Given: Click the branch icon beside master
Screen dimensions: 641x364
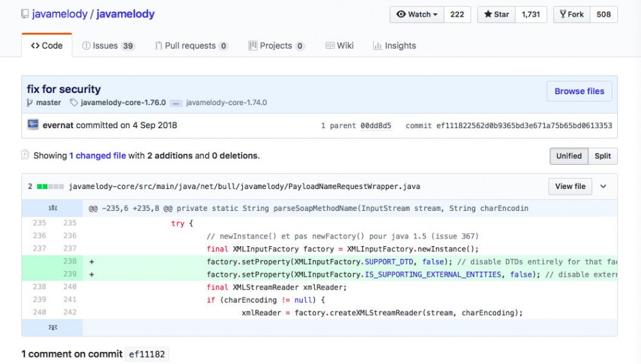Looking at the screenshot, I should click(29, 103).
